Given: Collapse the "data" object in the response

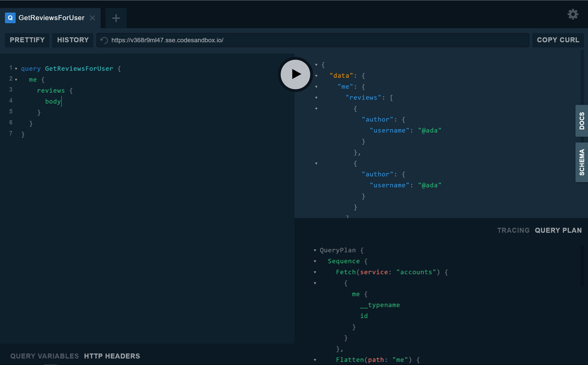Looking at the screenshot, I should click(x=316, y=76).
